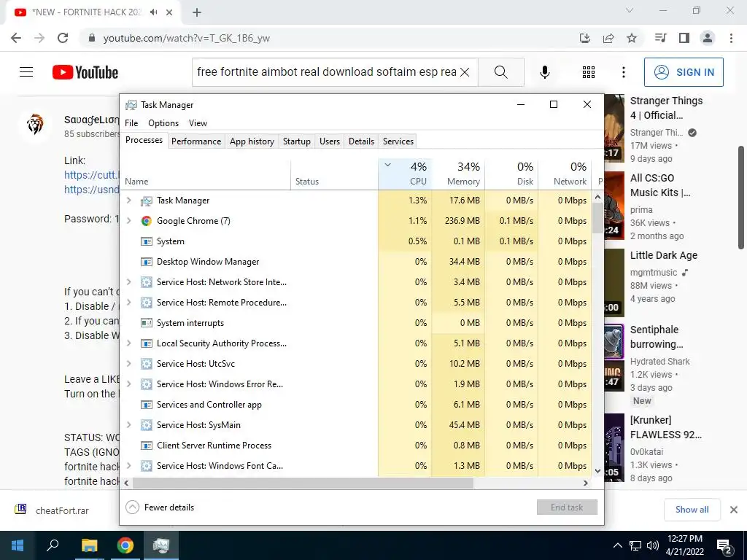Bookmark this page with the star icon
This screenshot has height=560, width=747.
click(632, 38)
